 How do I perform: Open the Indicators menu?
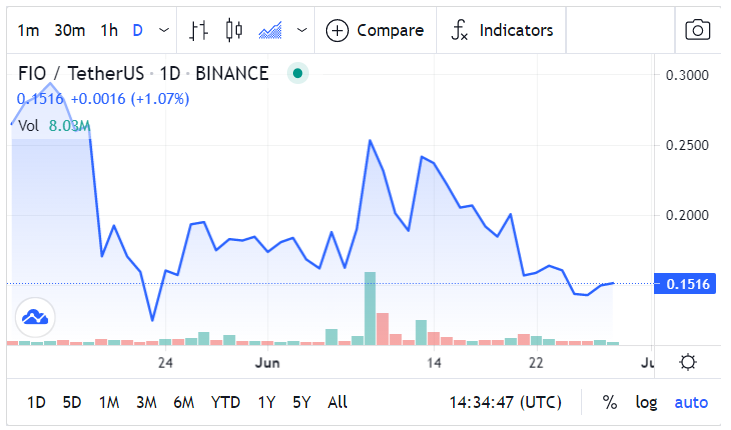502,31
